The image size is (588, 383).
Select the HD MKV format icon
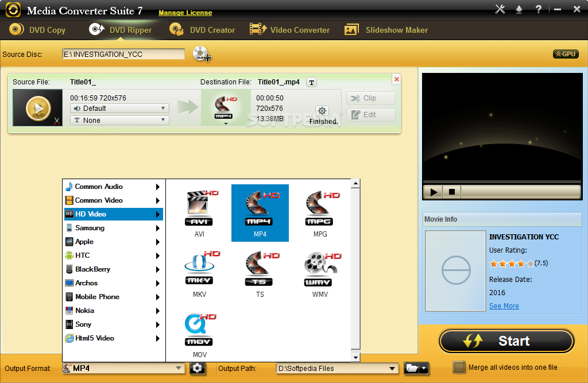(199, 273)
